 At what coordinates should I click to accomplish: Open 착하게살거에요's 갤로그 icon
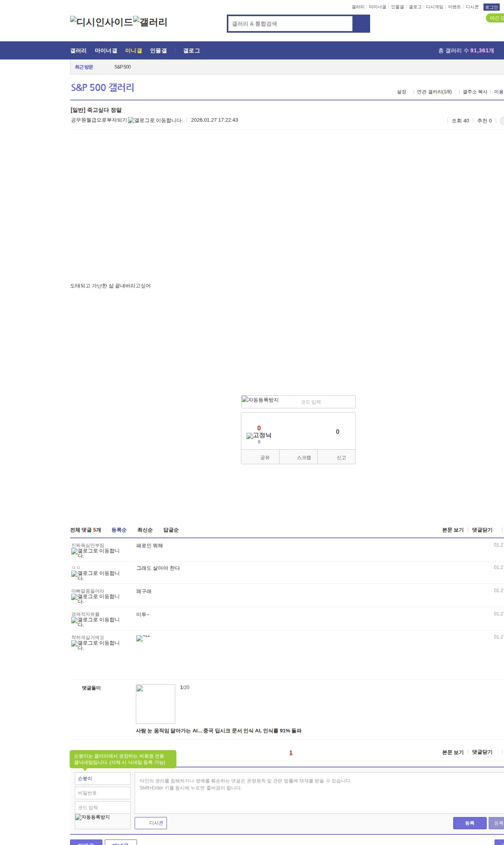coord(95,645)
